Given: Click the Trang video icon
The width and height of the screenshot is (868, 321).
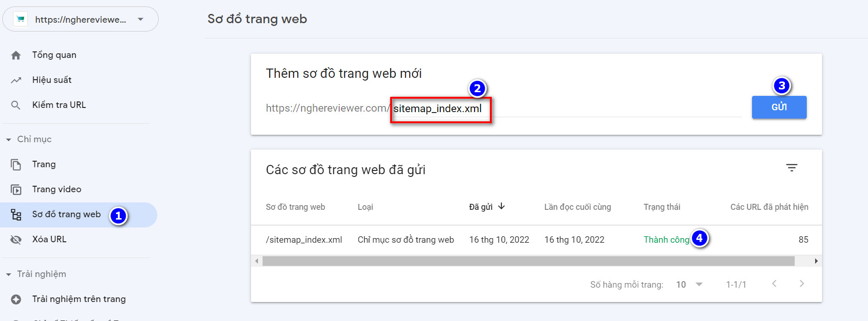Looking at the screenshot, I should coord(16,189).
